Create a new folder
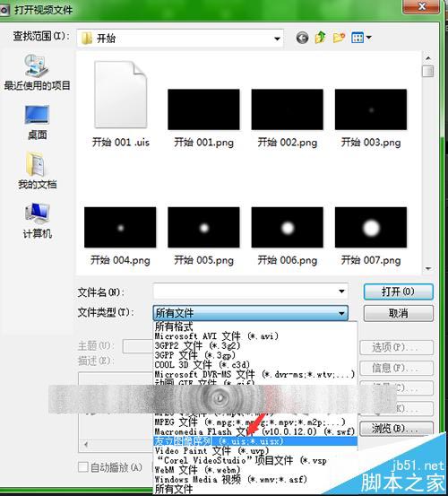448x496 pixels. (x=339, y=38)
